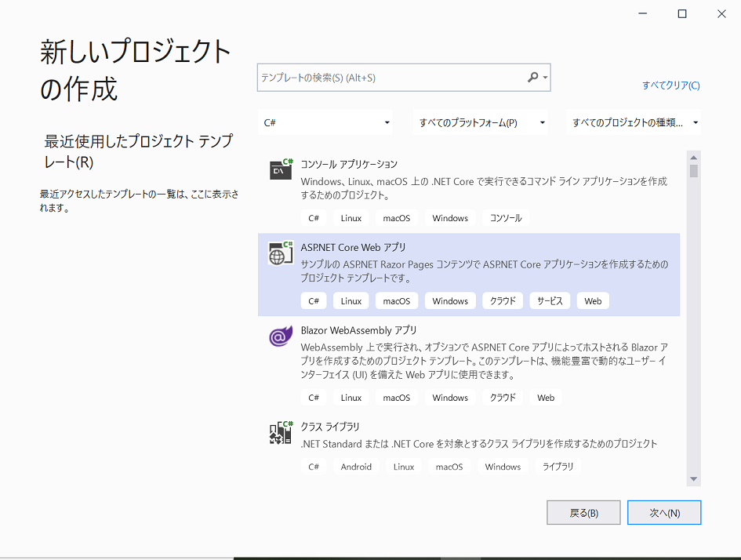The image size is (741, 560).
Task: Click the Blazor WebAssembly purple icon
Action: pos(281,336)
